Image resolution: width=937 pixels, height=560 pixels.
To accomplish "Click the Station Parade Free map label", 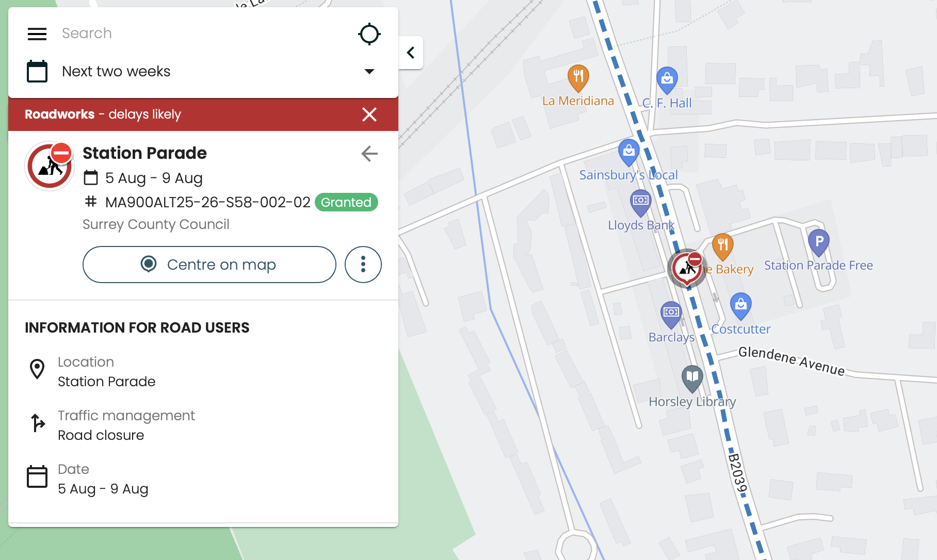I will point(818,266).
